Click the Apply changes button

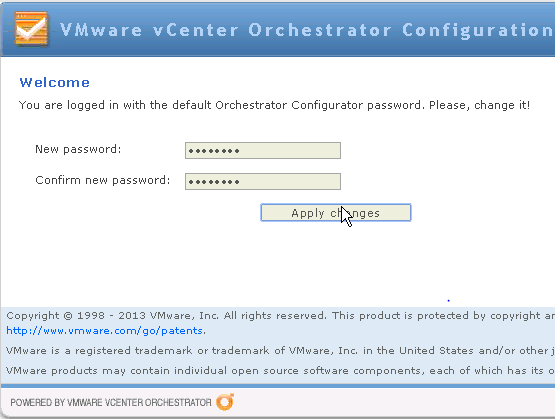(336, 213)
